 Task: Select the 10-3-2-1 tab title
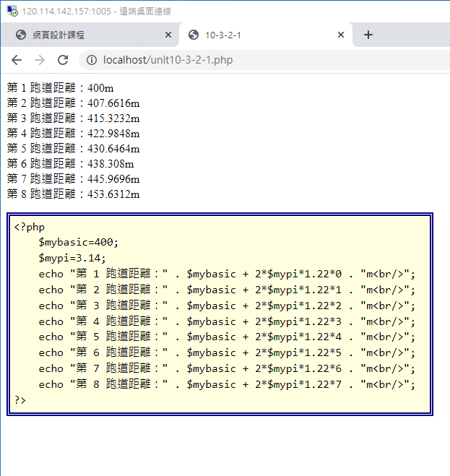coord(223,35)
